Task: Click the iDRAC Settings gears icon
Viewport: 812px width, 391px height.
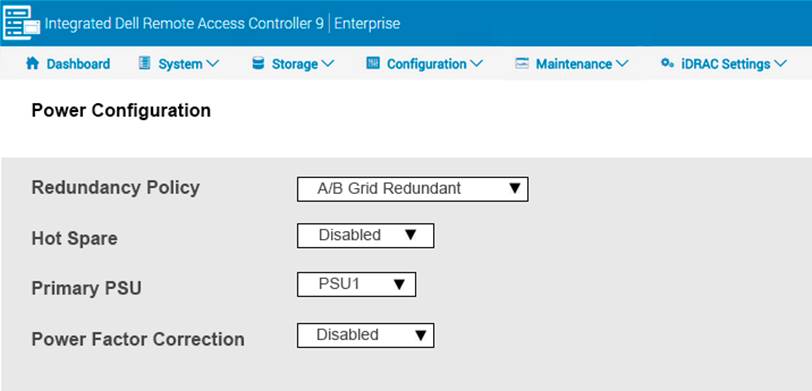Action: (667, 63)
